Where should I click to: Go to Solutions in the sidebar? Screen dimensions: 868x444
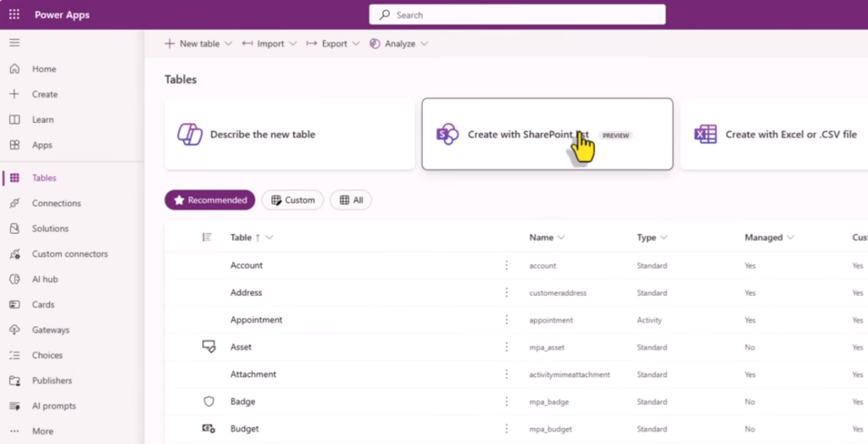pos(50,229)
